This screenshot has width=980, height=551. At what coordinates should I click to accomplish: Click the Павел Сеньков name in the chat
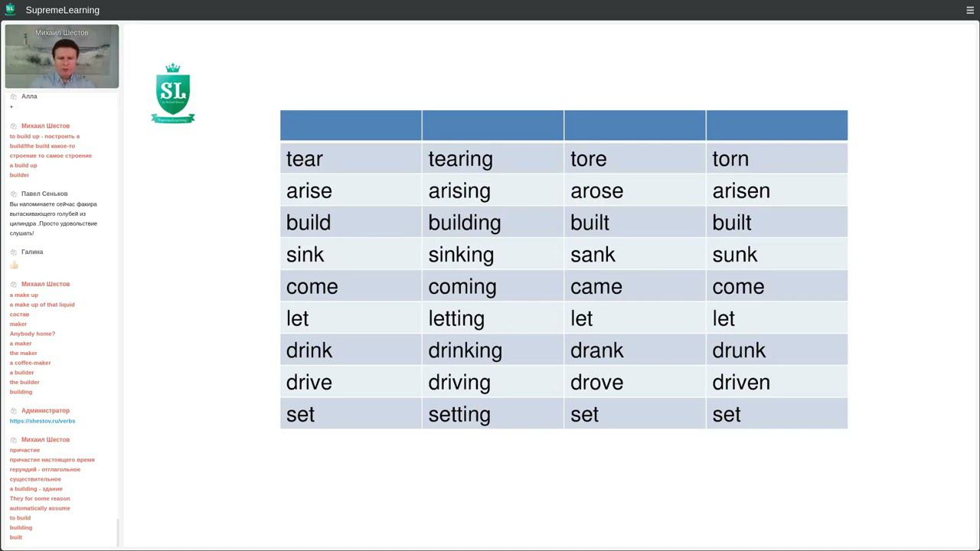44,194
